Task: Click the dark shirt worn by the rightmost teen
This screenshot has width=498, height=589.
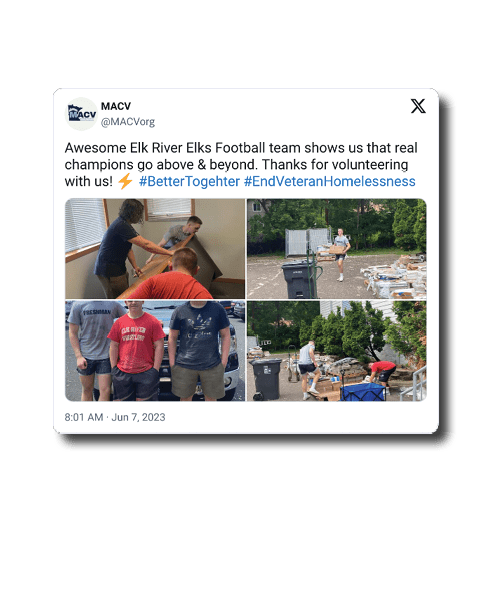Action: click(x=199, y=335)
